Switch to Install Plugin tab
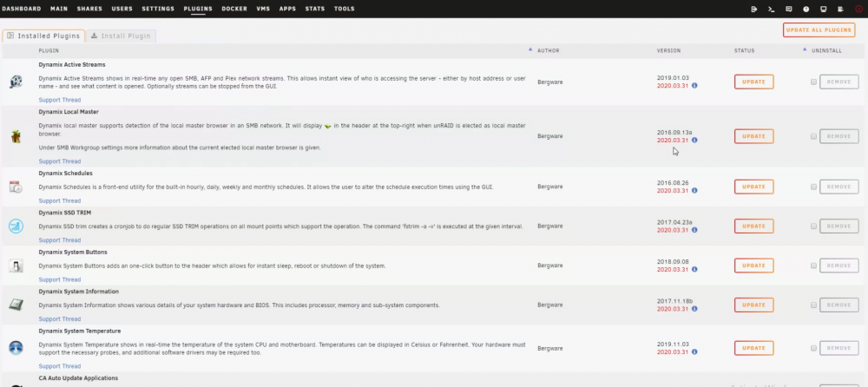The image size is (868, 387). 121,36
